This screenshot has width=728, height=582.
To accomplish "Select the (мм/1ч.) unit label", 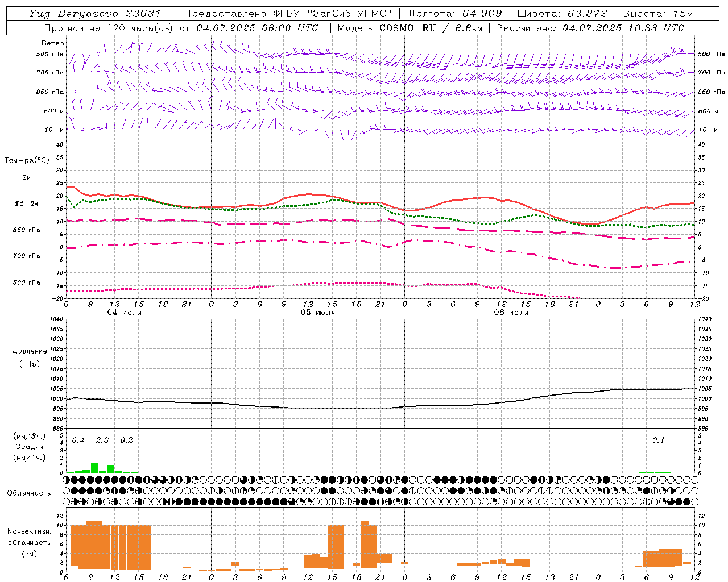I will coord(30,458).
